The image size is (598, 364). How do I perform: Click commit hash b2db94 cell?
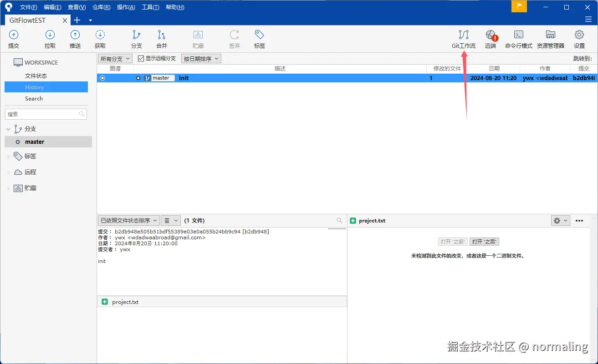coord(584,78)
